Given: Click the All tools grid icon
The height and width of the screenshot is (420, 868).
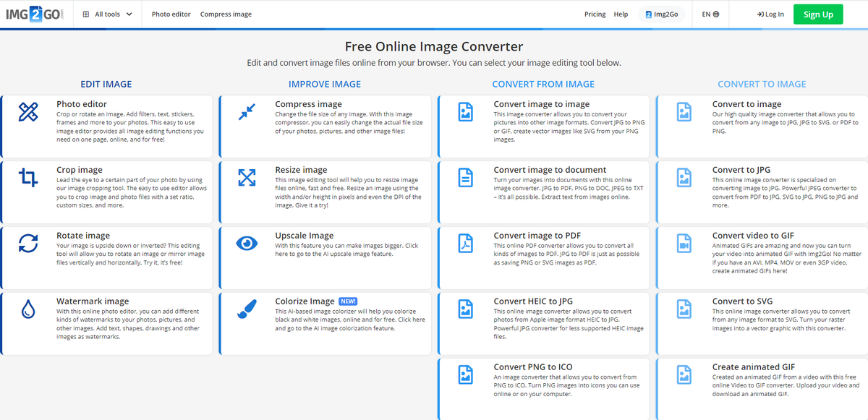Looking at the screenshot, I should pos(87,14).
